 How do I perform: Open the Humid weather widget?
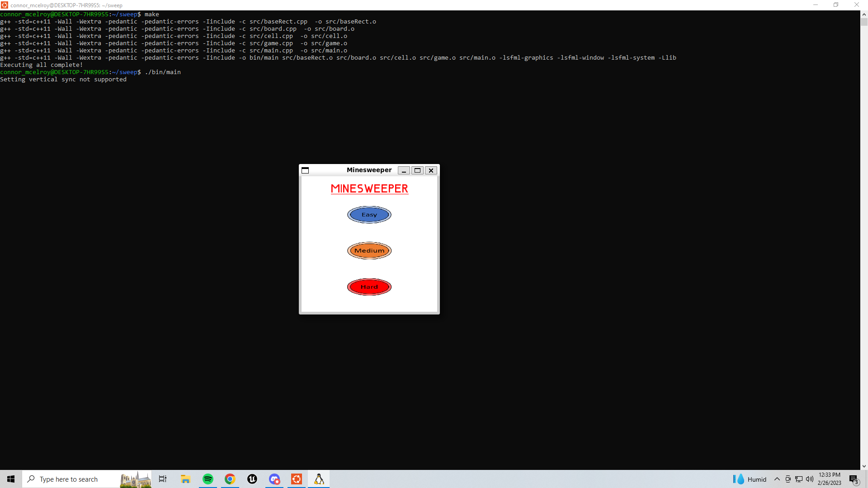(x=750, y=479)
